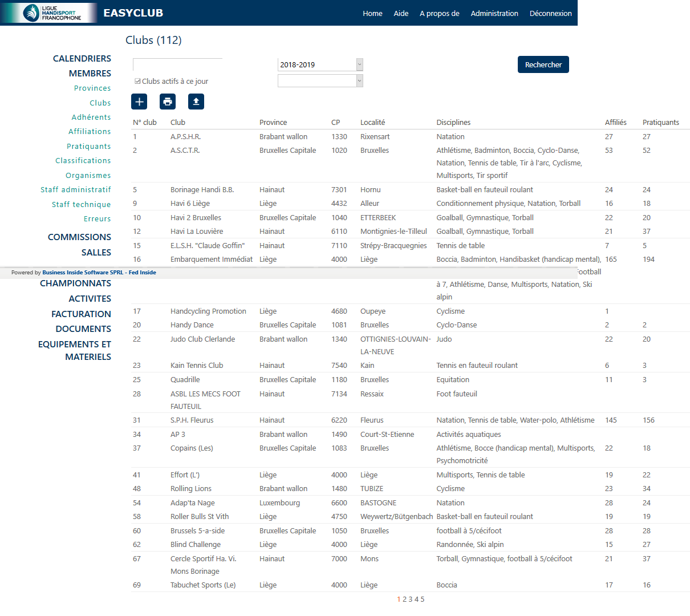Open Staff administratif in the sidebar
The height and width of the screenshot is (616, 690).
76,189
